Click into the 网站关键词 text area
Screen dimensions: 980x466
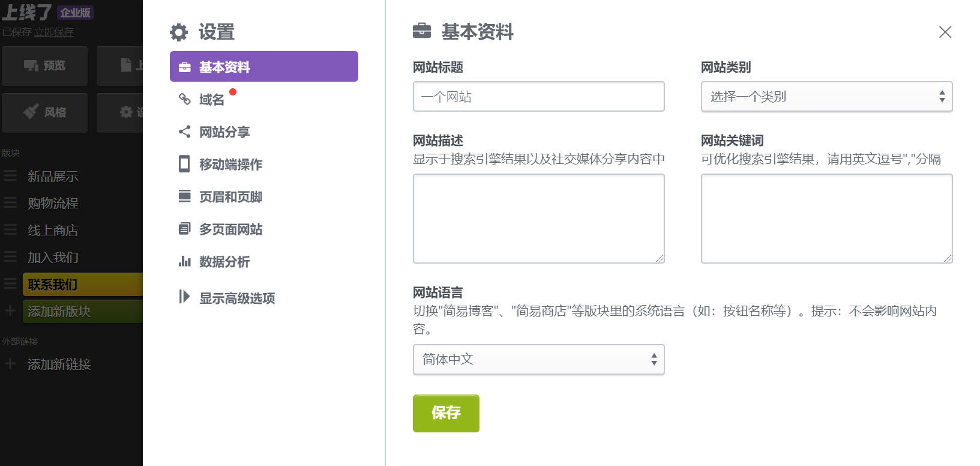(x=827, y=219)
